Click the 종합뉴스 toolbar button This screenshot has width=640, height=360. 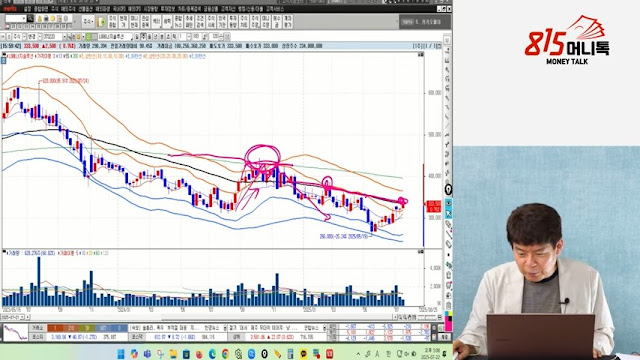(178, 22)
